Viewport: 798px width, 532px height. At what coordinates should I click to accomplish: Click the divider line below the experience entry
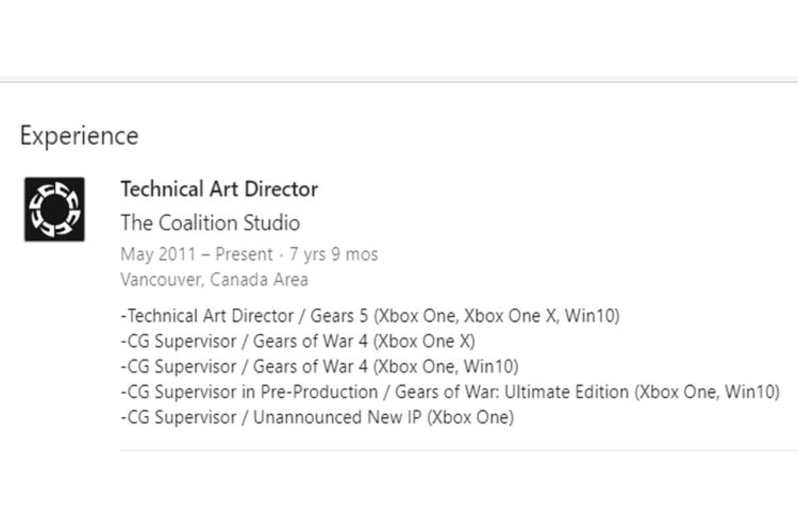(458, 450)
